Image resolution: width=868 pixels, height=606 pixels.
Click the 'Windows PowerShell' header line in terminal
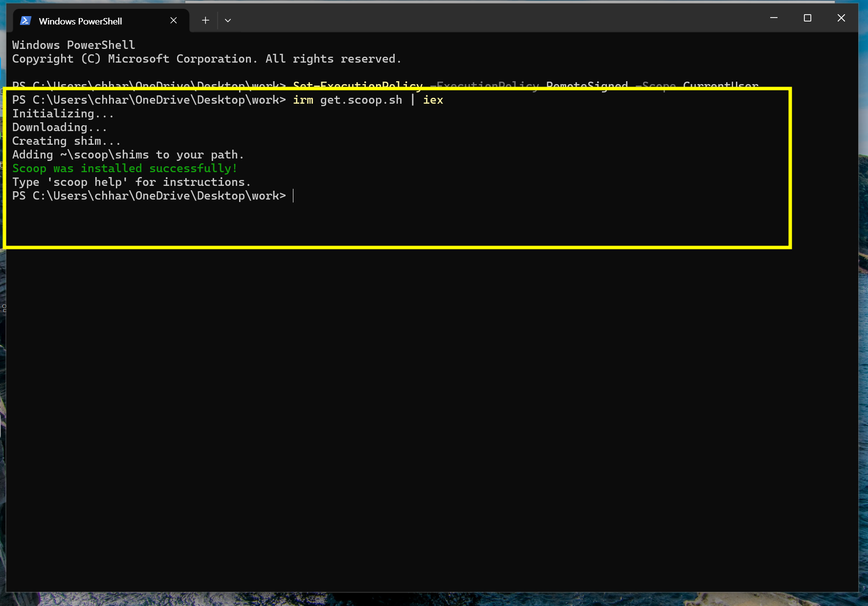coord(74,45)
